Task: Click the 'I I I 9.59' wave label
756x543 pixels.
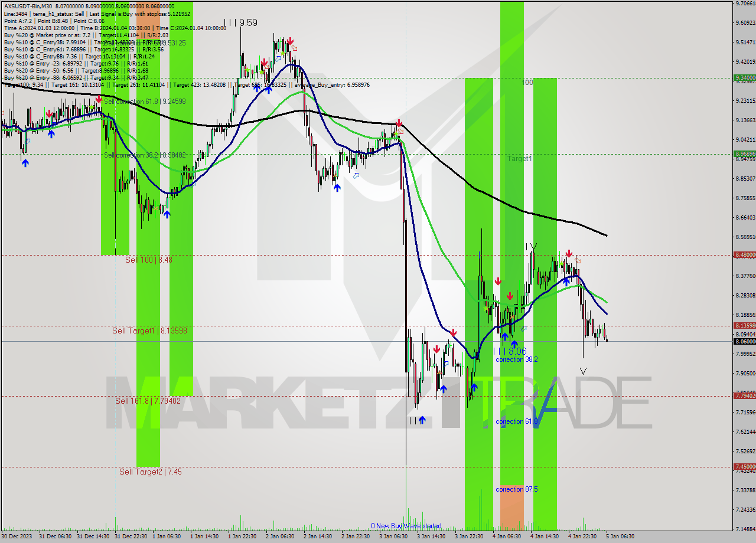Action: (x=242, y=22)
